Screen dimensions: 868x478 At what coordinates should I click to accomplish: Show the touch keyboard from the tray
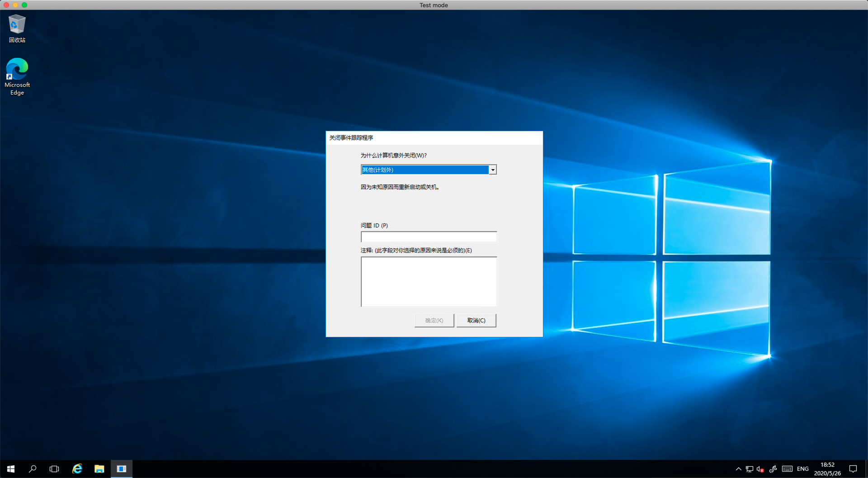coord(787,469)
